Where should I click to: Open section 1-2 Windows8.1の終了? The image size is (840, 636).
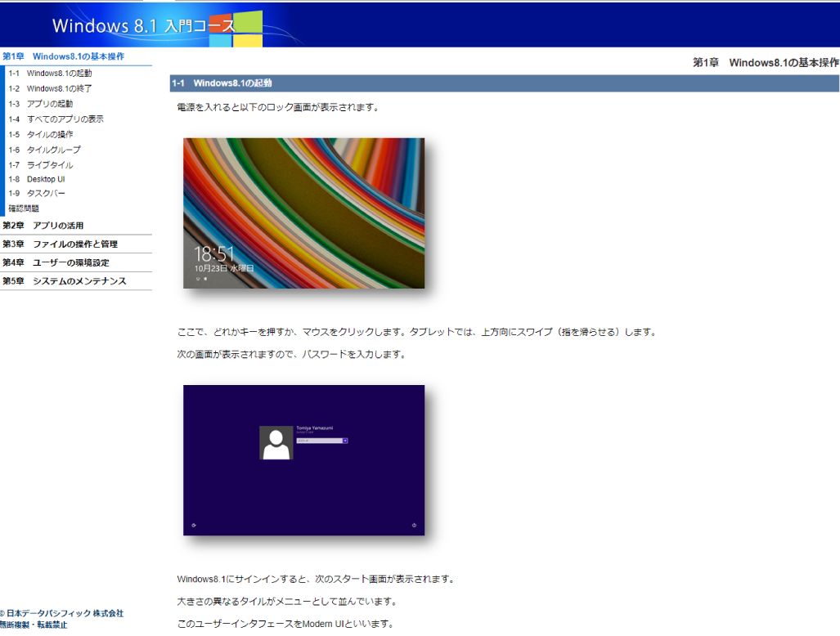tap(51, 88)
